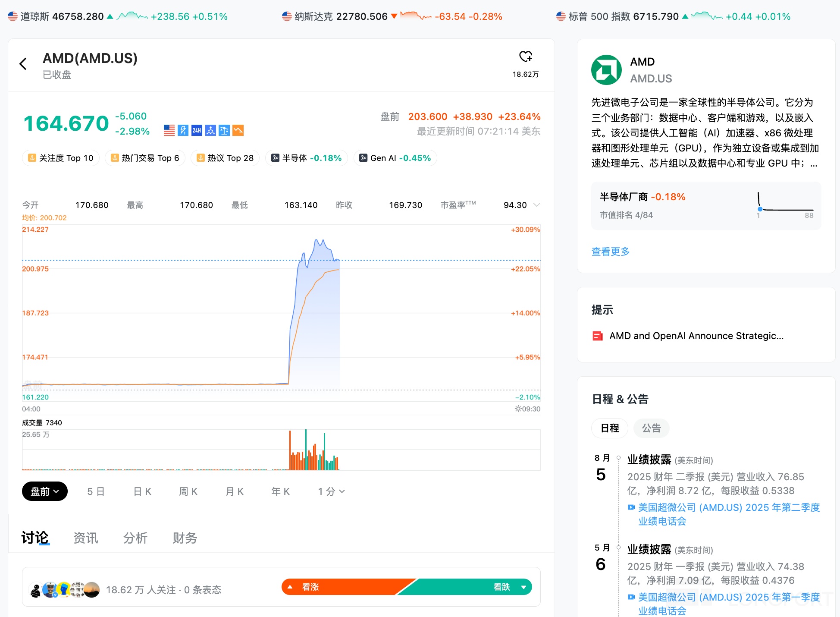840x617 pixels.
Task: Click the back arrow beside AMD(AMD.US)
Action: (23, 64)
